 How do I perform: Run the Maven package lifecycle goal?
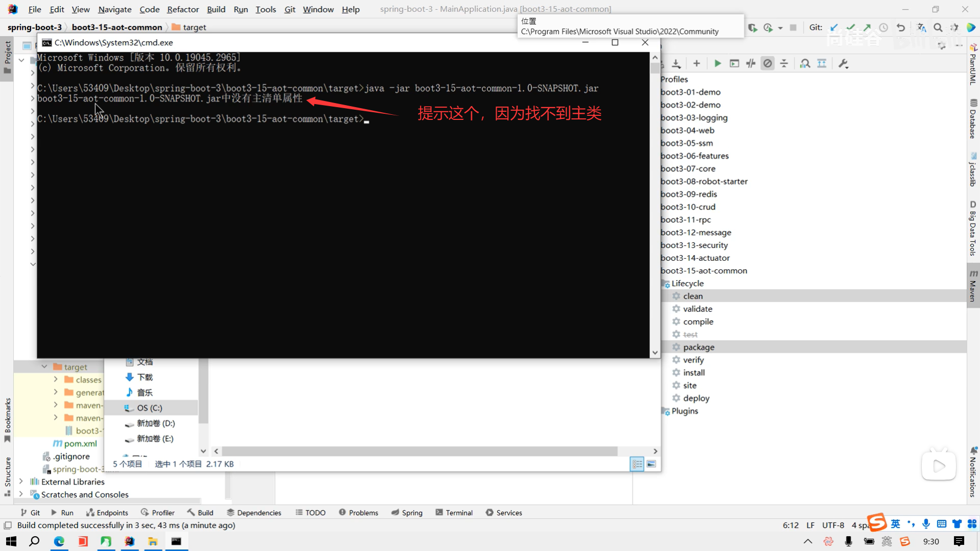[698, 347]
